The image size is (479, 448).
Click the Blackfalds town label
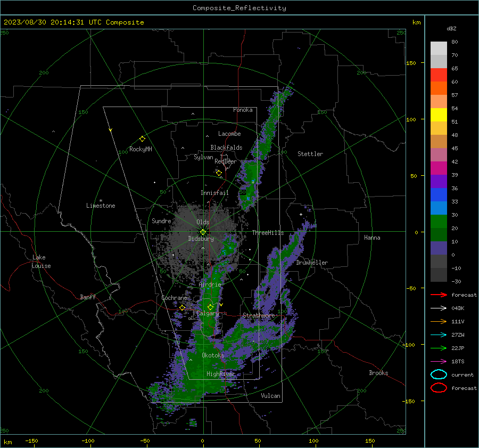tap(226, 148)
